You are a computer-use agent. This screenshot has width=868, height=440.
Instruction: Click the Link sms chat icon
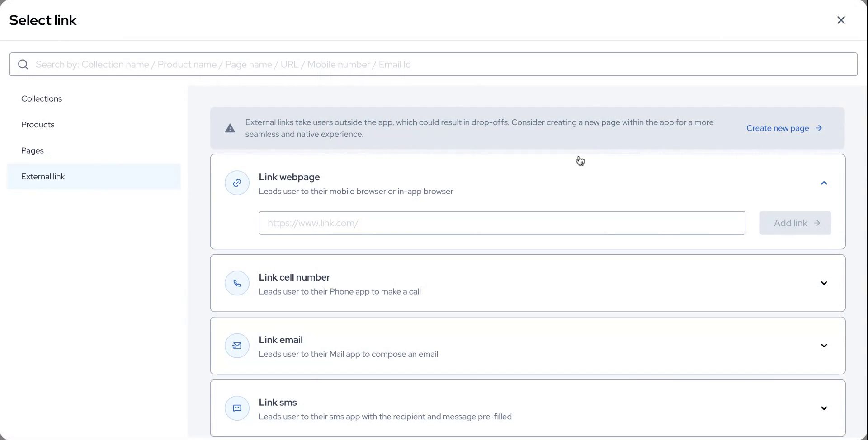(x=237, y=408)
